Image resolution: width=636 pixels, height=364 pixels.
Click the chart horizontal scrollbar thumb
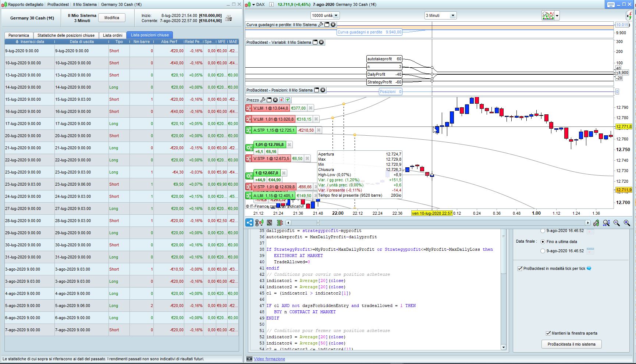[x=318, y=223]
